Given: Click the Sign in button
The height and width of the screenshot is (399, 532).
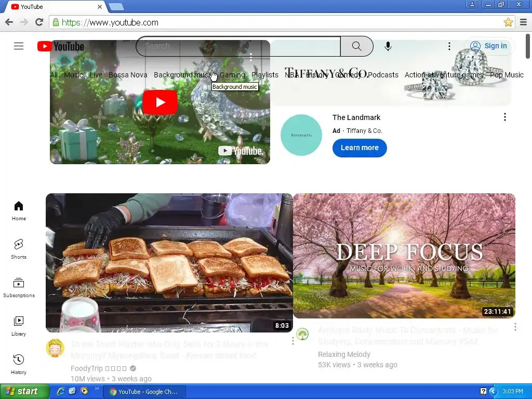Looking at the screenshot, I should click(488, 46).
